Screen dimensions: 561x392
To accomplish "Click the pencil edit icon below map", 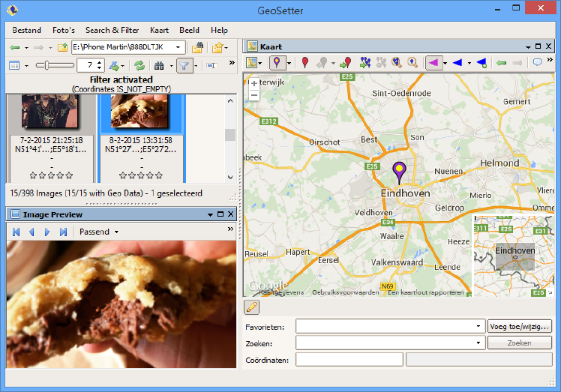I will [252, 307].
